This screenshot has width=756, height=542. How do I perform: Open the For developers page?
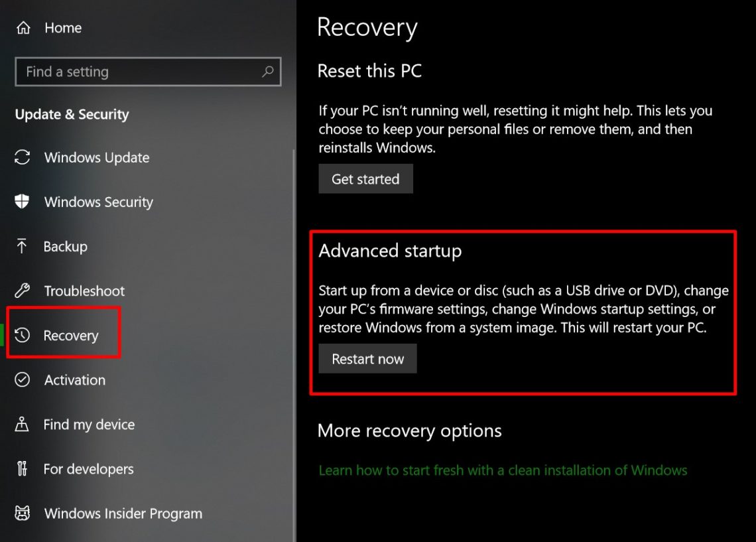pos(88,469)
